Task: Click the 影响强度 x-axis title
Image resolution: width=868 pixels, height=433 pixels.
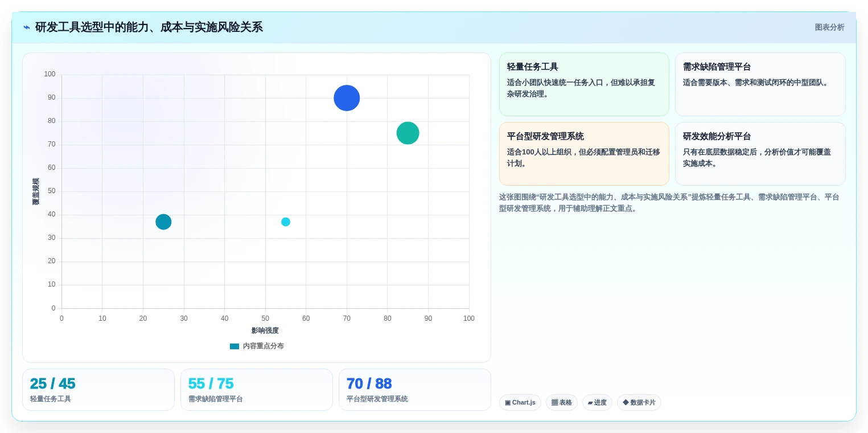Action: coord(265,330)
